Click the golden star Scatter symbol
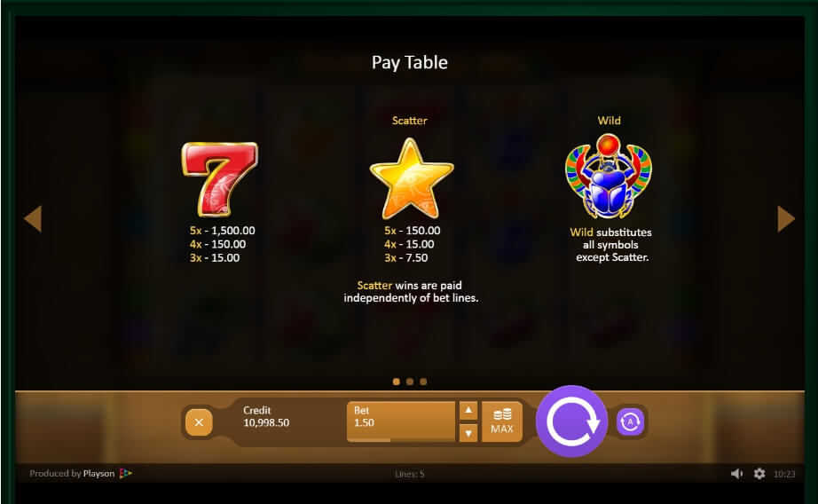818x504 pixels. click(412, 179)
